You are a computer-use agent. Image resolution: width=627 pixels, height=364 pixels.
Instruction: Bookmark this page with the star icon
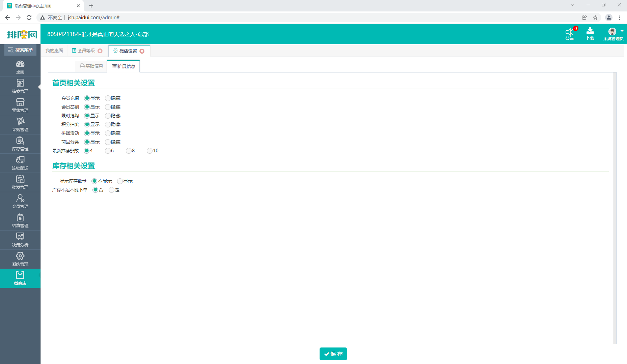[x=595, y=18]
